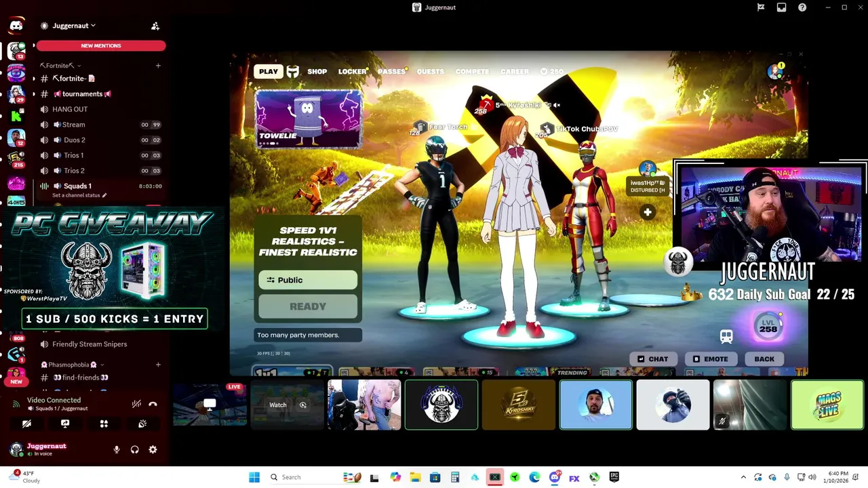Expand the Juggernaut server menu
868x488 pixels.
click(74, 26)
